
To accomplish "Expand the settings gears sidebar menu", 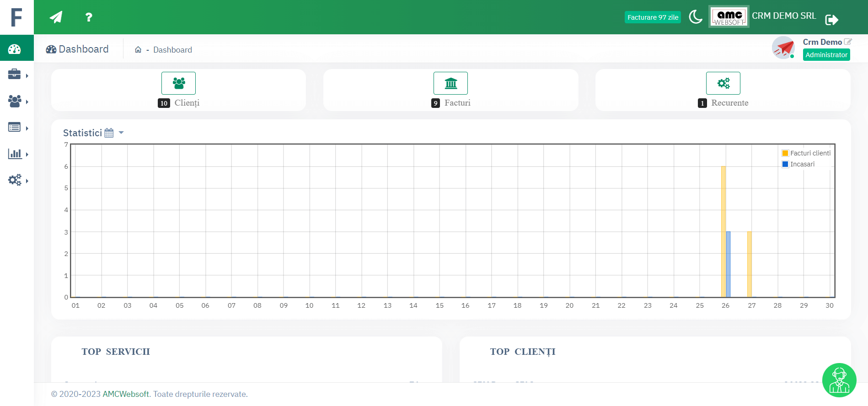I will pyautogui.click(x=17, y=180).
